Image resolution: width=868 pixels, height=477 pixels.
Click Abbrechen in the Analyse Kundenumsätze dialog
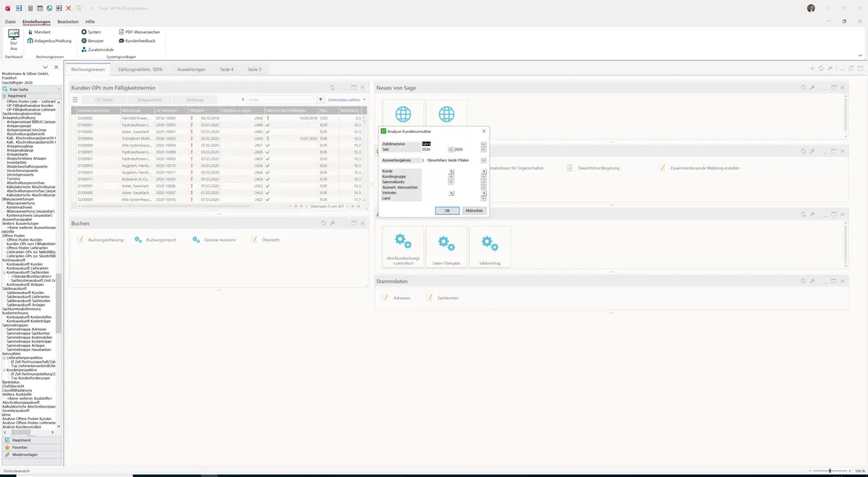[x=474, y=210]
